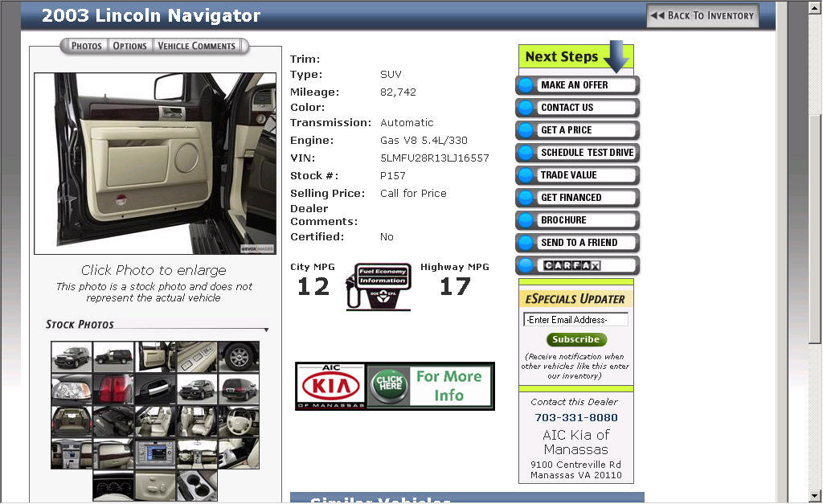Screen dimensions: 823x504
Task: Select the gauge cluster thumbnail
Action: pos(113,486)
